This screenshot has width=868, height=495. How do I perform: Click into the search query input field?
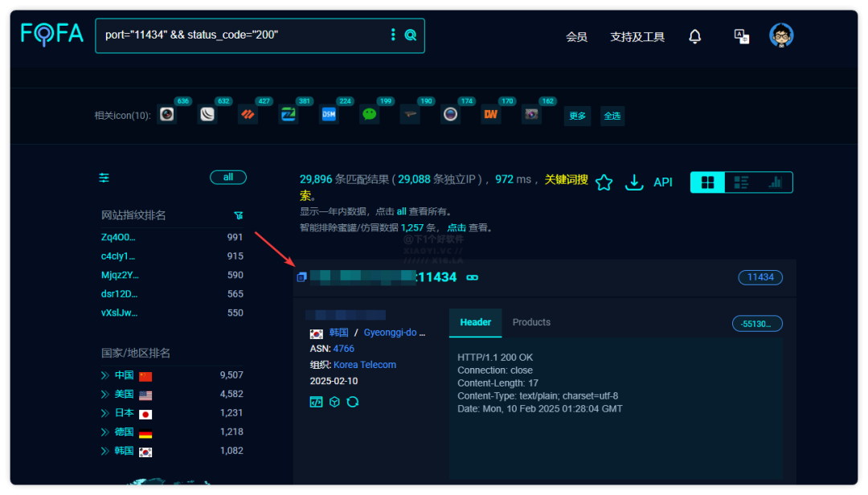(241, 35)
